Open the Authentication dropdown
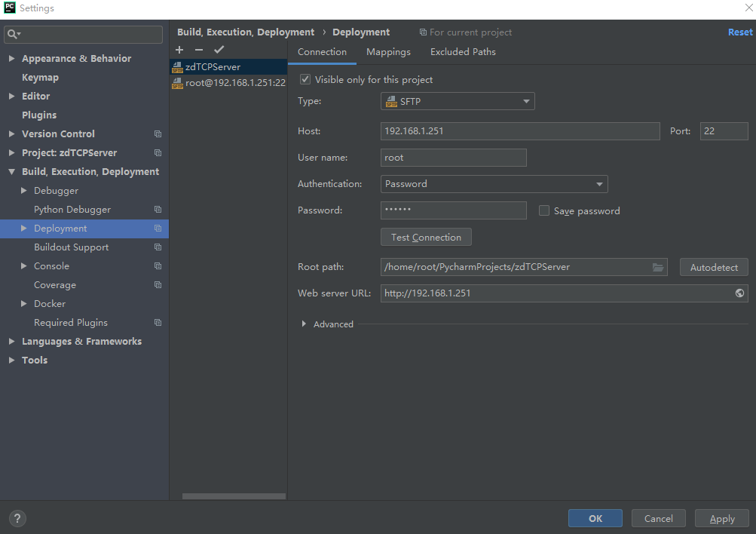 click(494, 184)
